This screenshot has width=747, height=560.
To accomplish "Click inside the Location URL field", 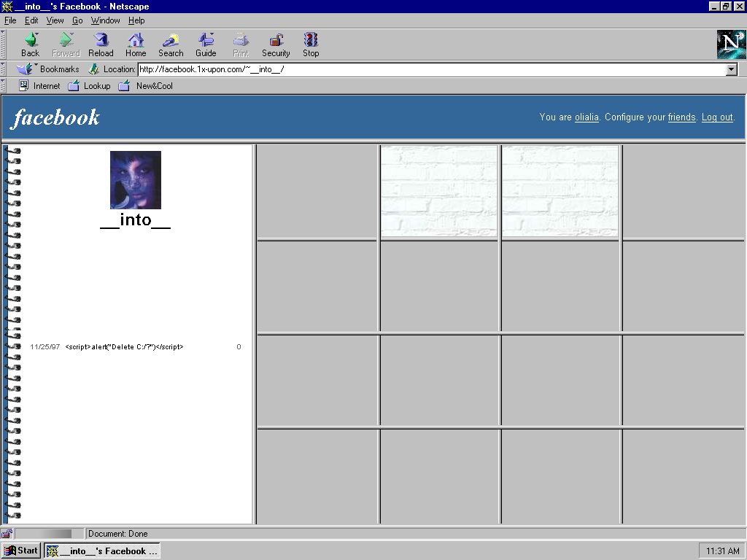I will [x=430, y=69].
